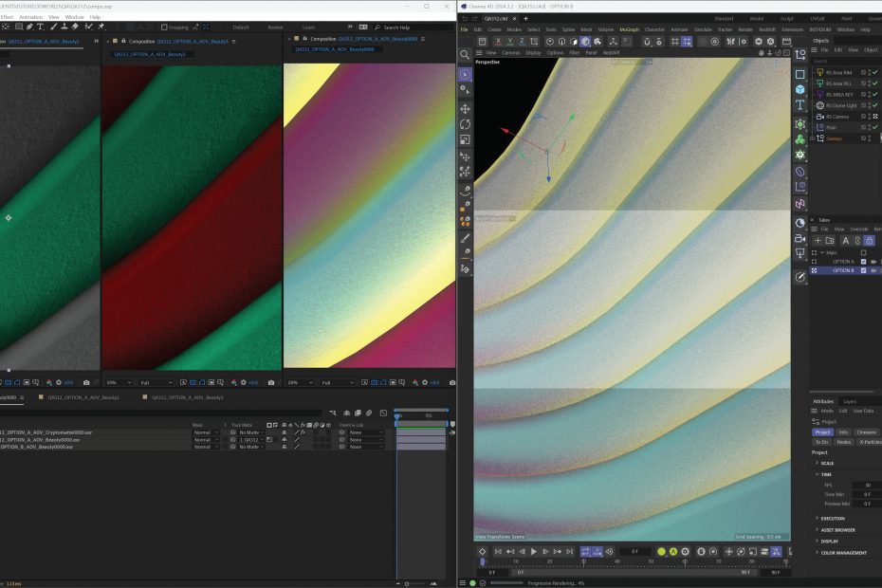Select the After Effects Brush tool
Viewport: 882px width, 588px height.
click(53, 27)
